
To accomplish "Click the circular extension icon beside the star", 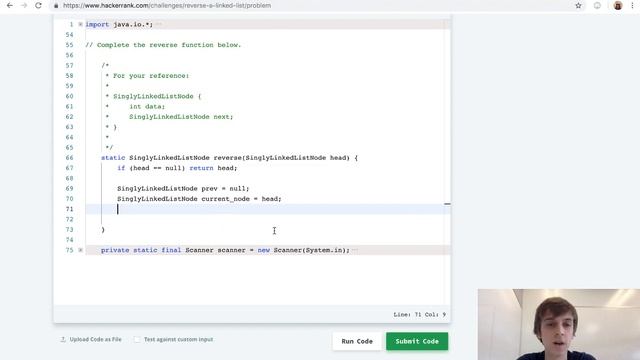I will [597, 6].
